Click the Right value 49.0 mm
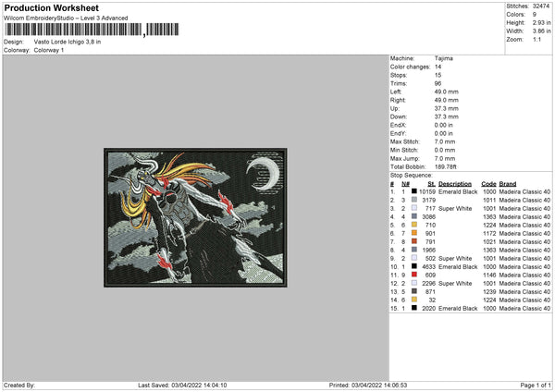The height and width of the screenshot is (392, 555). [x=447, y=100]
